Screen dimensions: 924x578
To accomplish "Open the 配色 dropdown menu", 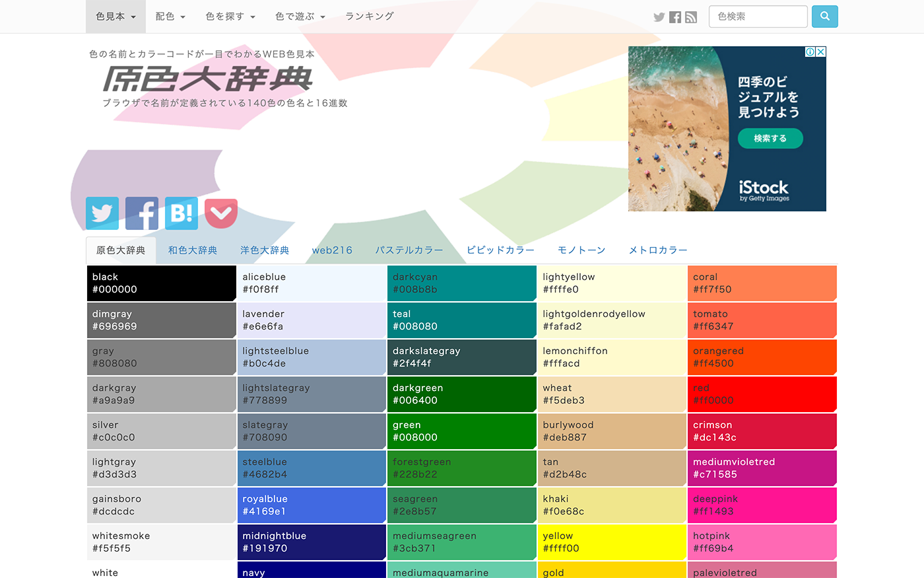I will point(170,17).
